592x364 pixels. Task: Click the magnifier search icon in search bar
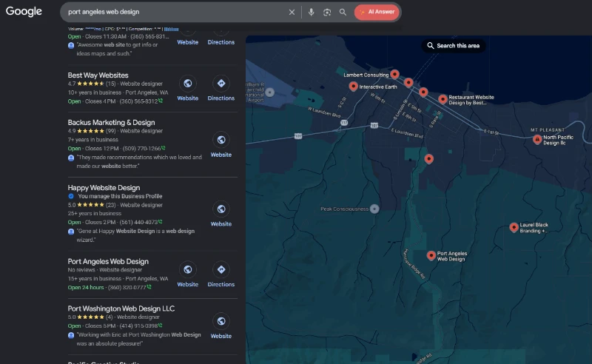[343, 12]
